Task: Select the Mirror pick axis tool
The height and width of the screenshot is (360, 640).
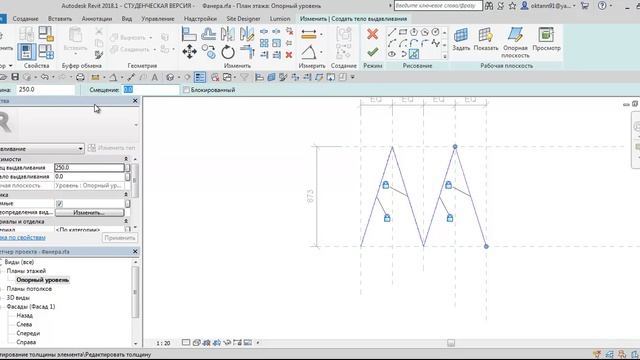Action: (x=228, y=34)
